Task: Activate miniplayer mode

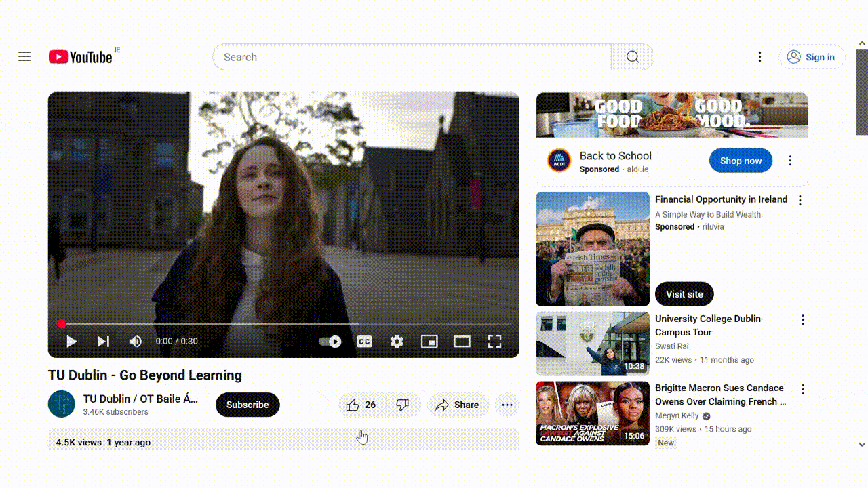Action: (x=429, y=342)
